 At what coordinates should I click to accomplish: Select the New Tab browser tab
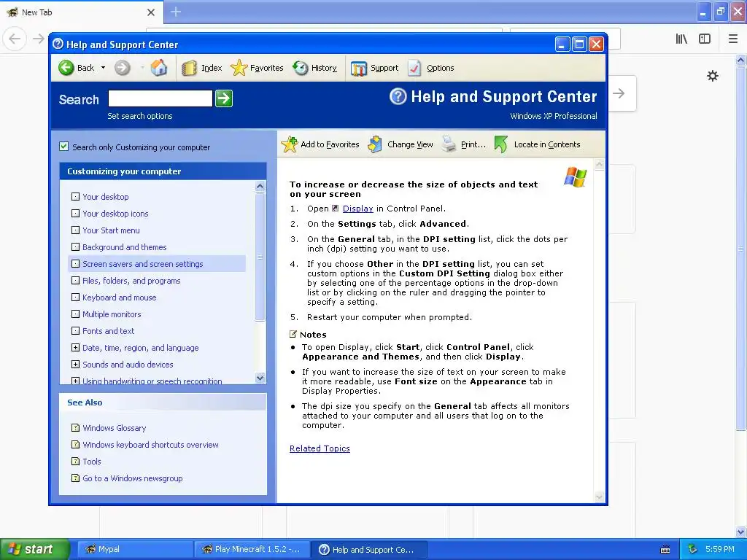(x=82, y=12)
